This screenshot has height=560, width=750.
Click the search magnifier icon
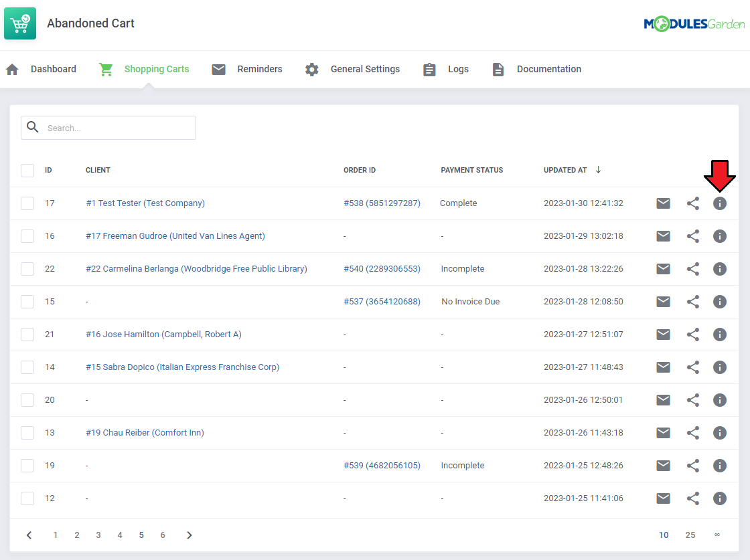pos(33,127)
